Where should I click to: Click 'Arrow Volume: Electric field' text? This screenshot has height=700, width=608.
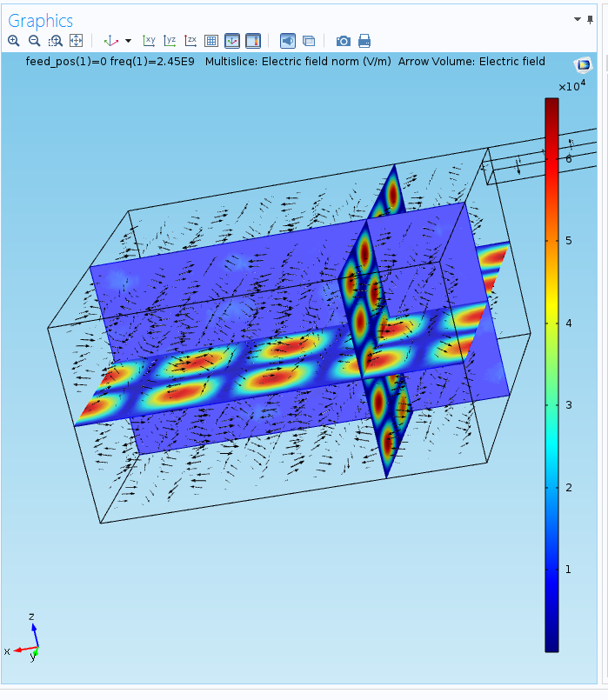[x=471, y=62]
